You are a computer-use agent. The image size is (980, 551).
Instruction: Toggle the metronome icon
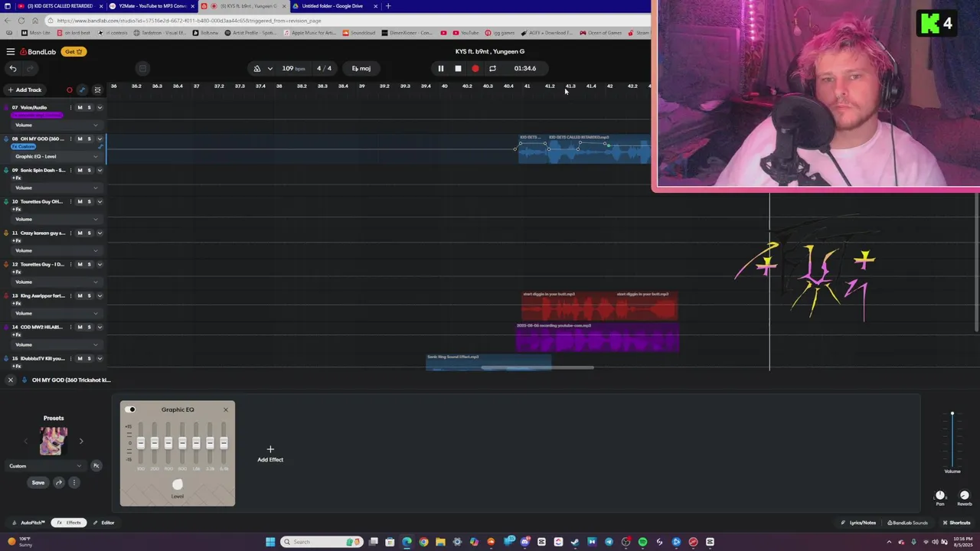point(257,68)
